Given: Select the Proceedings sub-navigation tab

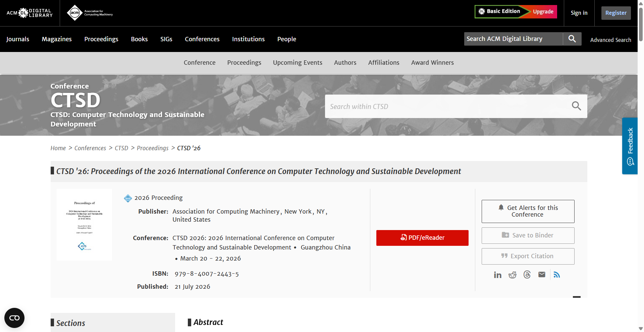Looking at the screenshot, I should click(x=244, y=63).
